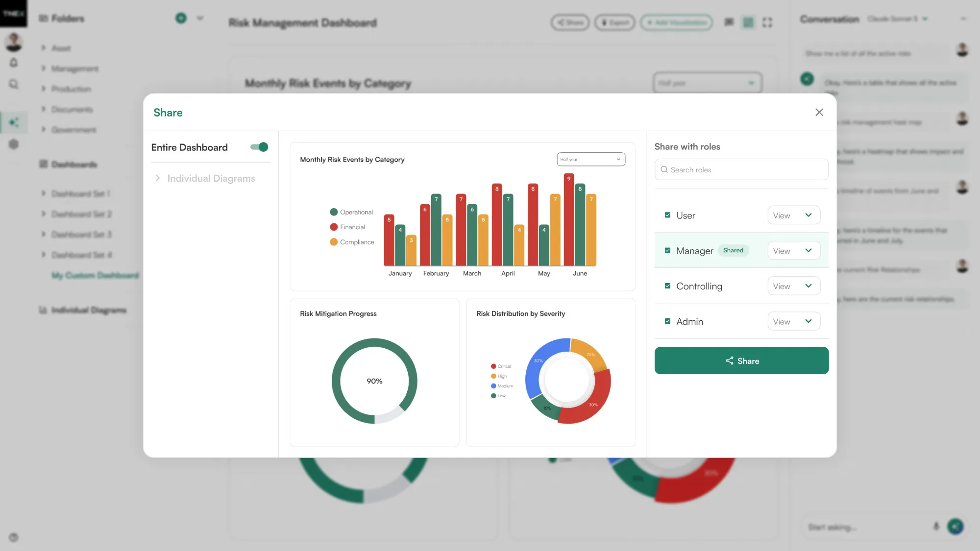Uncheck the Controlling role checkbox

(667, 286)
